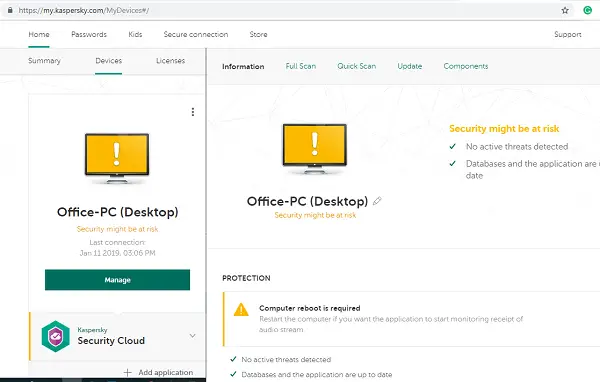This screenshot has height=382, width=600.
Task: Open the three-dot device options menu
Action: click(193, 112)
